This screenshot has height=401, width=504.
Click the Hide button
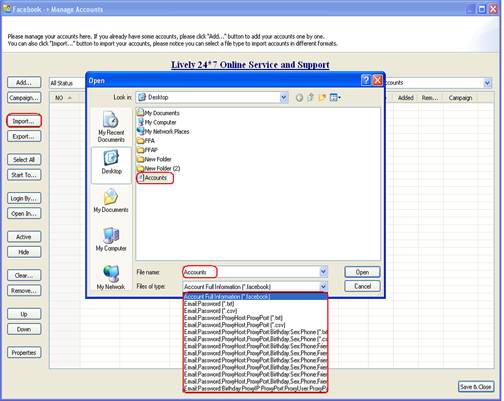pos(24,252)
